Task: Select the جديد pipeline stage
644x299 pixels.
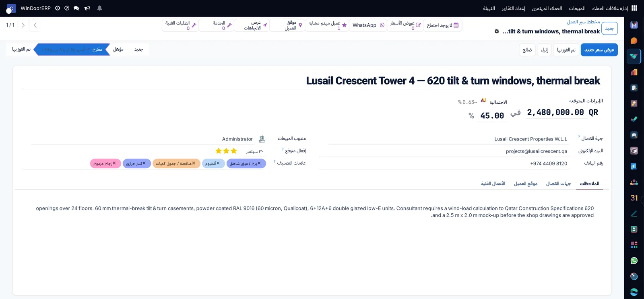Action: (x=139, y=49)
